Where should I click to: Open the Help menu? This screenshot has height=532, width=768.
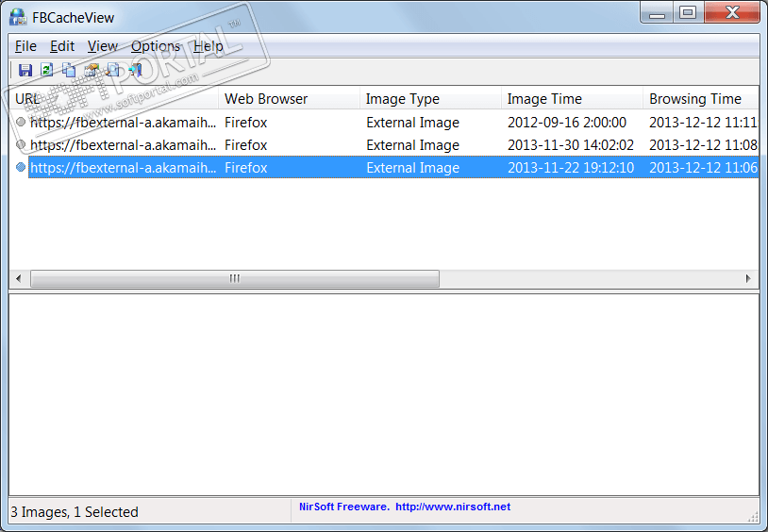tap(209, 46)
